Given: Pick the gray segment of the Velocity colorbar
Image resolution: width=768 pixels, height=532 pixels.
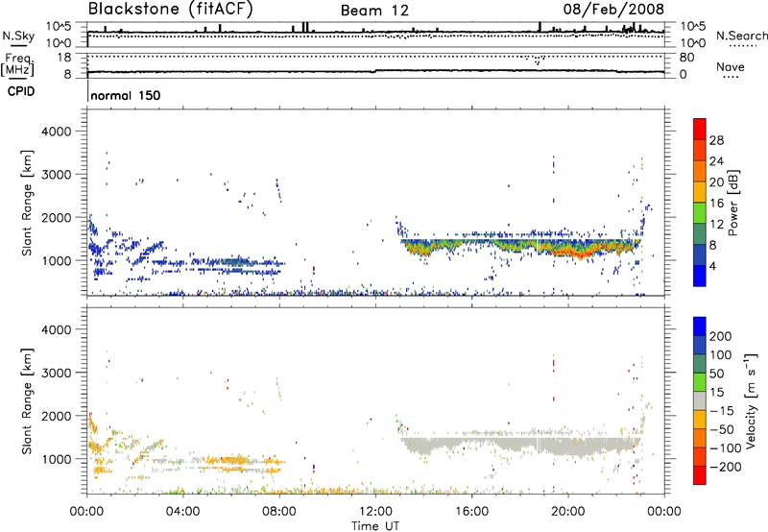Looking at the screenshot, I should (700, 400).
